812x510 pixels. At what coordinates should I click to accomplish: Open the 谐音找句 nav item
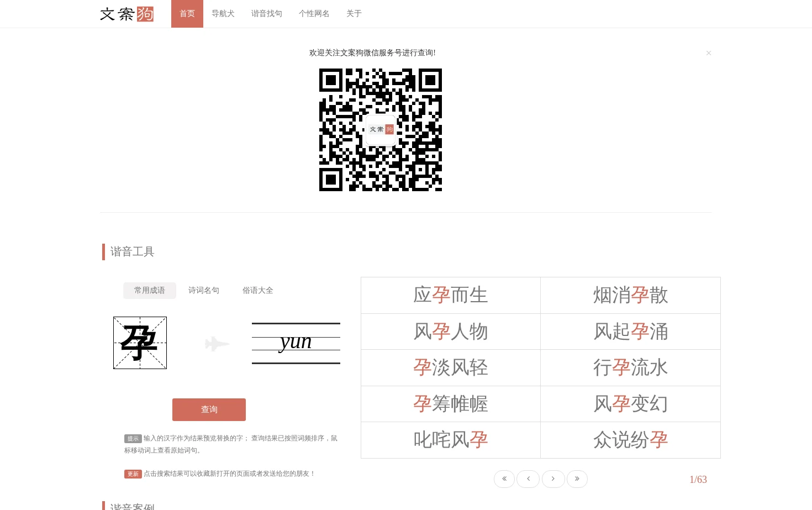tap(267, 14)
